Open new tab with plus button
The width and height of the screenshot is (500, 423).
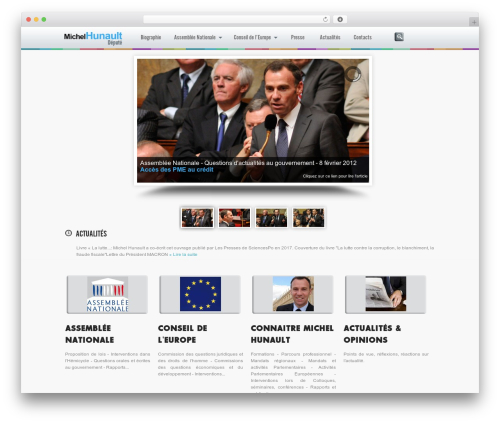pos(474,22)
